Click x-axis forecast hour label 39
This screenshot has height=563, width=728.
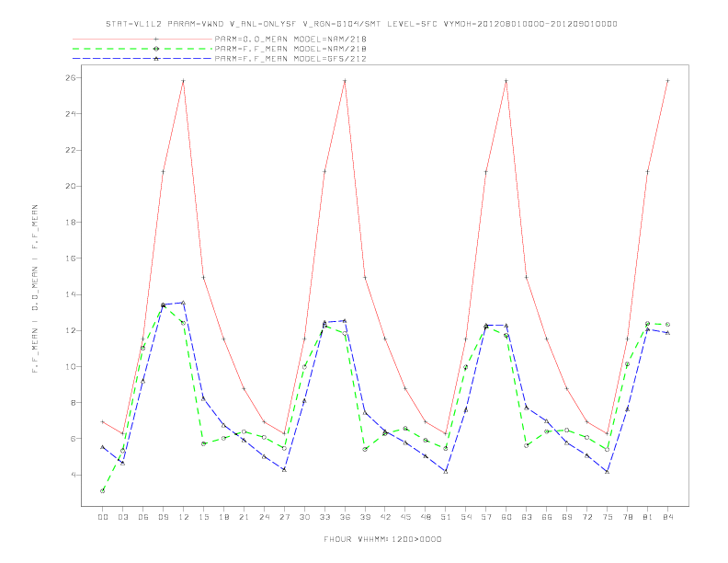pos(365,517)
